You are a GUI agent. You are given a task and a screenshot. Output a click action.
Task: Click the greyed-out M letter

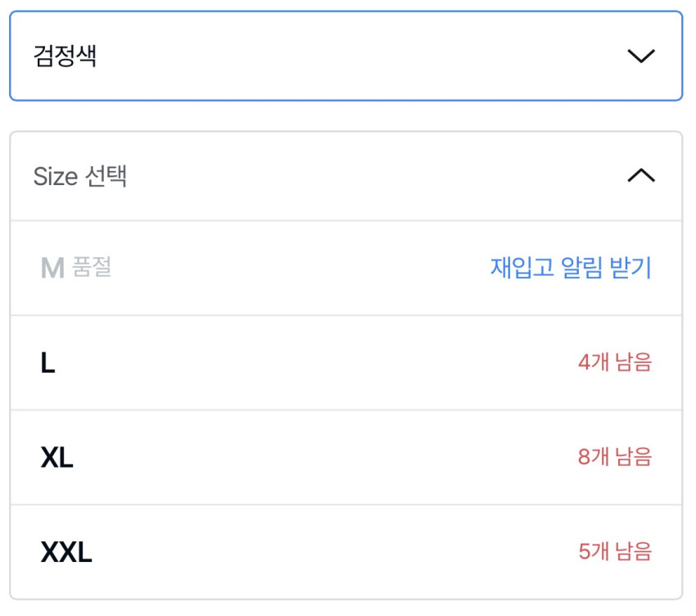click(52, 268)
